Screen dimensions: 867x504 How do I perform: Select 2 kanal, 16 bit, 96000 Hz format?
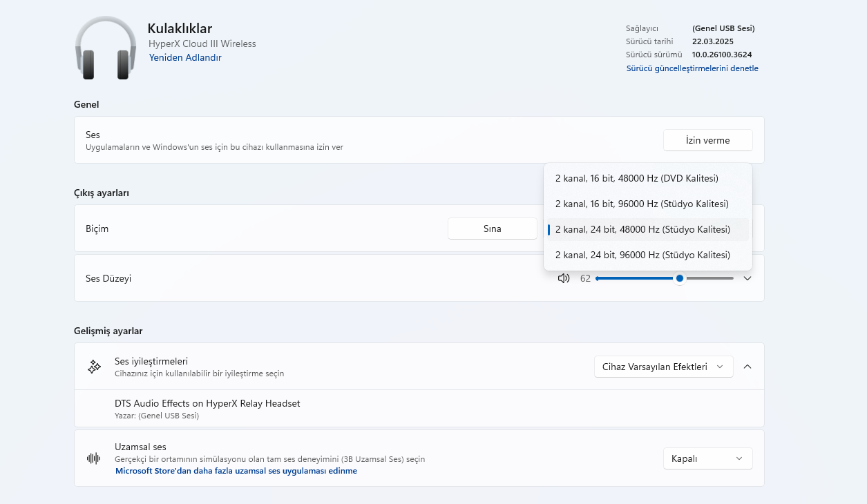click(x=647, y=204)
